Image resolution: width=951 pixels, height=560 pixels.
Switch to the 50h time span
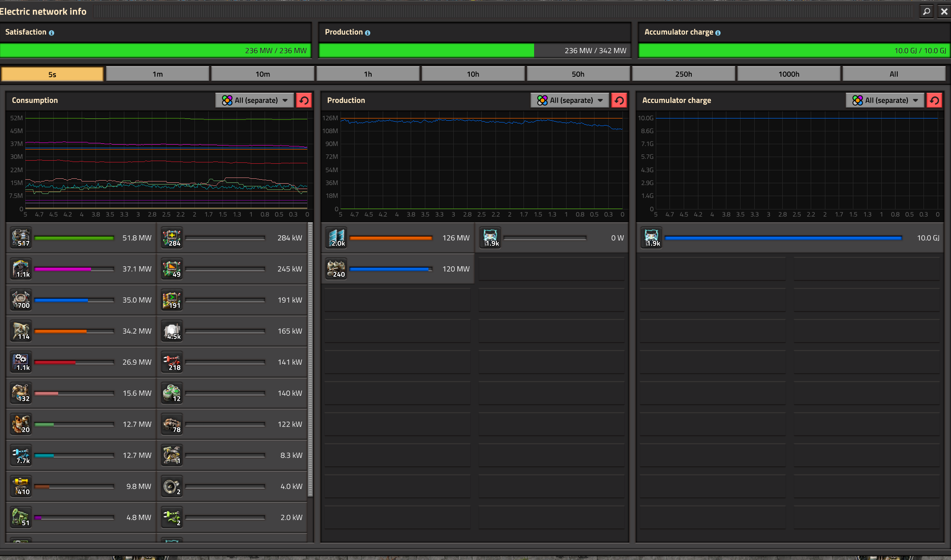tap(578, 74)
